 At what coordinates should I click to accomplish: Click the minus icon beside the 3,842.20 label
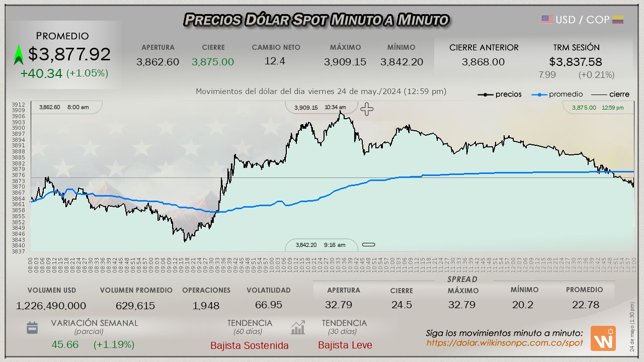(369, 245)
